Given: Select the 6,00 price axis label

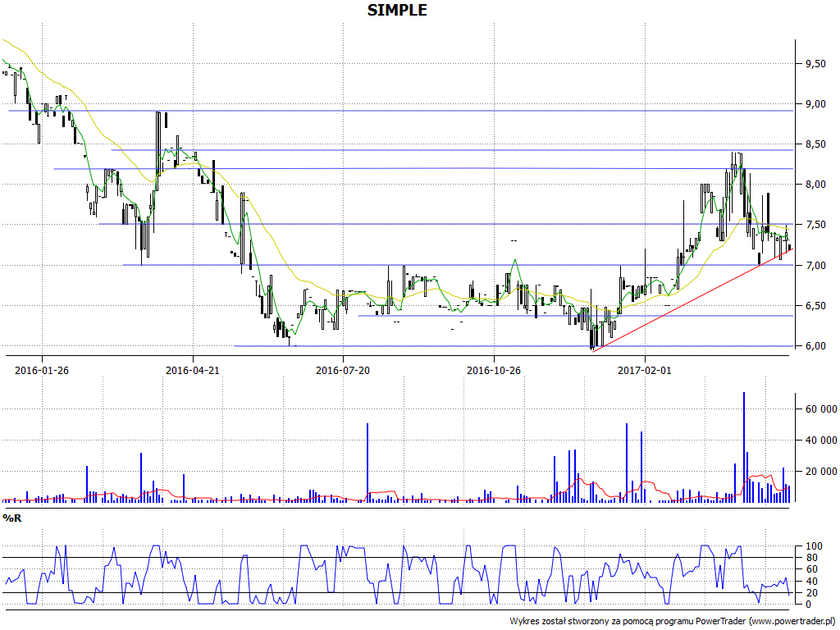Looking at the screenshot, I should [815, 346].
